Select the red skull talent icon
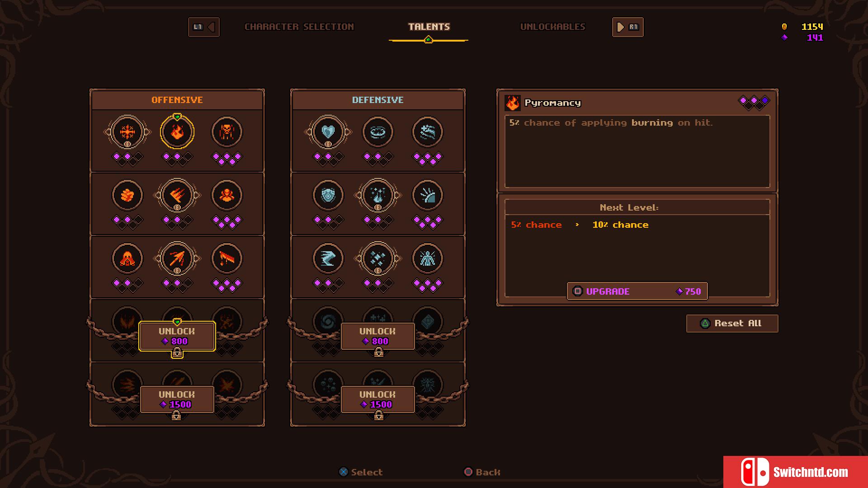This screenshot has height=488, width=868. [227, 132]
